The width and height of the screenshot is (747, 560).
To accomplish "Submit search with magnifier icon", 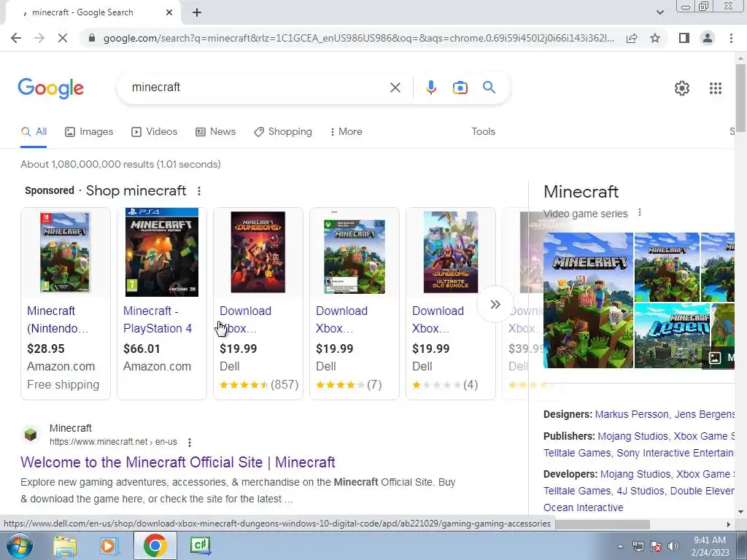I will tap(489, 87).
